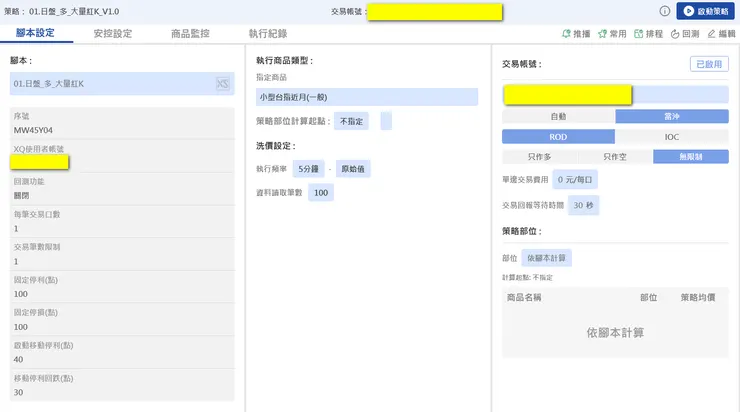Switch order type to IOC

tap(672, 137)
